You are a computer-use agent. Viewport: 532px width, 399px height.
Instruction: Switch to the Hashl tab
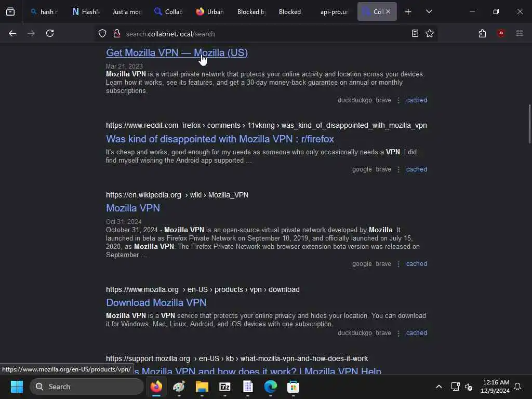(x=86, y=12)
